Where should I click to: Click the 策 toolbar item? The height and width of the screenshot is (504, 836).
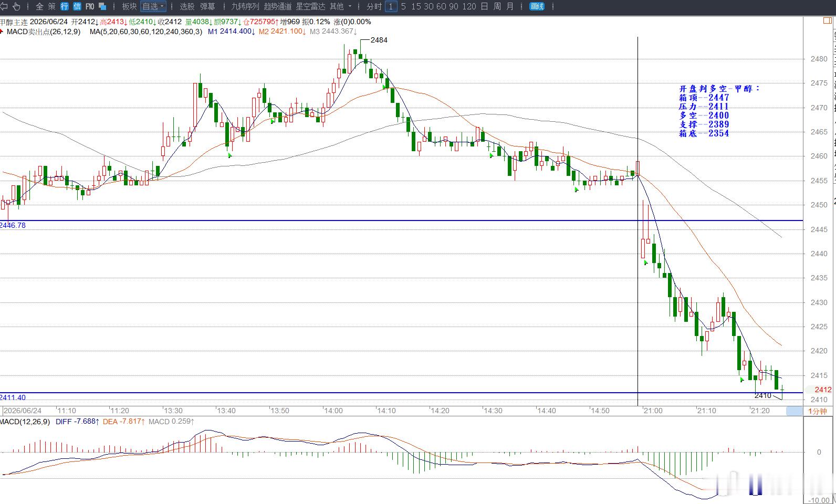click(51, 6)
